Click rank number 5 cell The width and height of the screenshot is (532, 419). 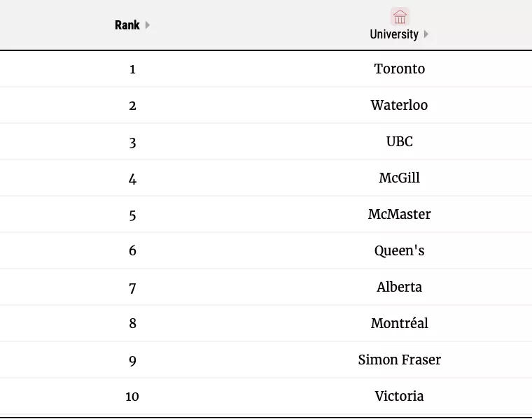pyautogui.click(x=132, y=215)
